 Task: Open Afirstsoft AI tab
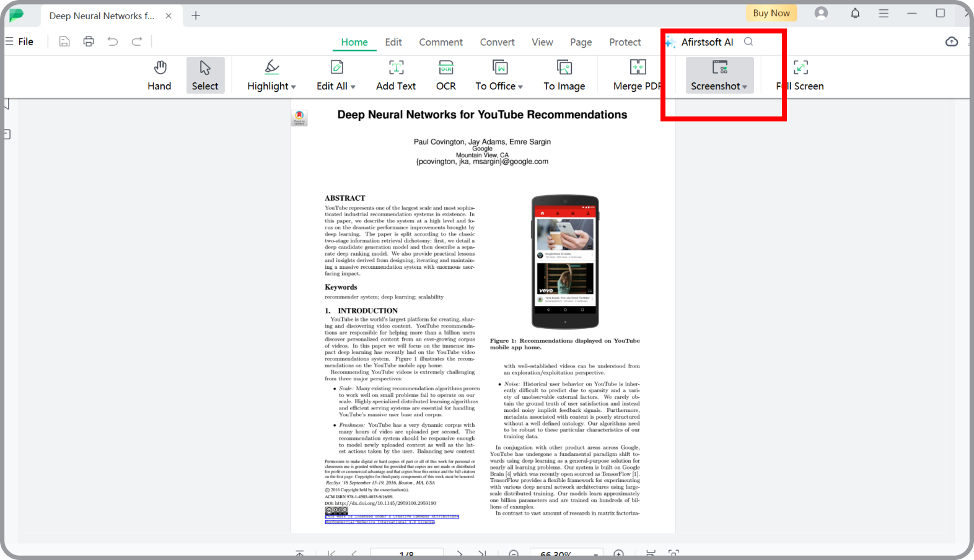pyautogui.click(x=707, y=42)
